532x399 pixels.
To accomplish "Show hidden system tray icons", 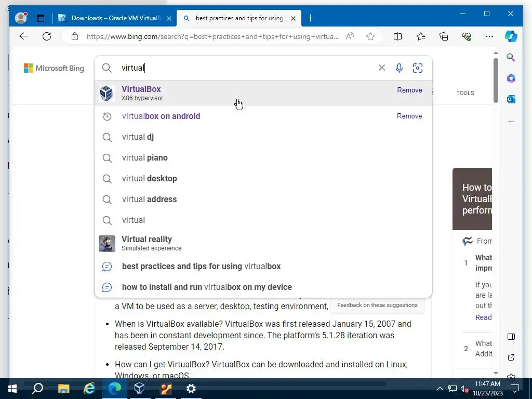I will point(440,389).
